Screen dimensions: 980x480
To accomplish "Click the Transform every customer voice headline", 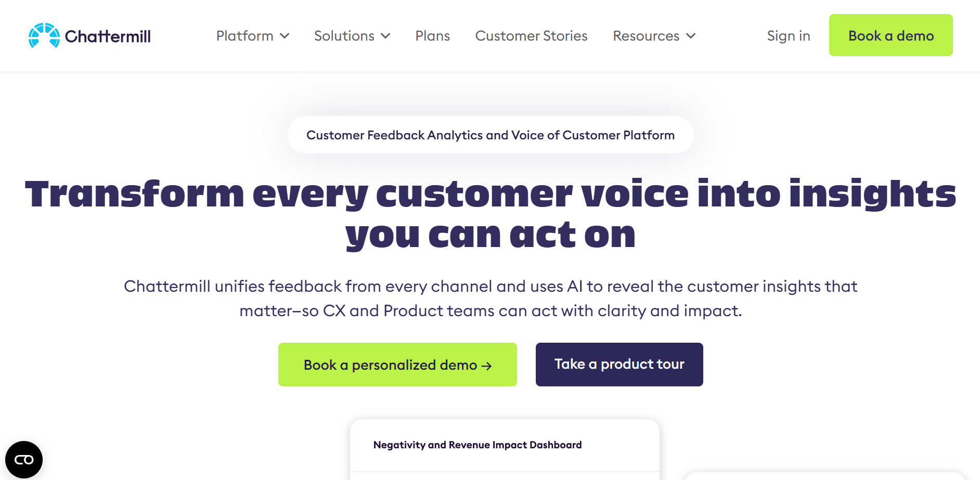I will point(490,213).
